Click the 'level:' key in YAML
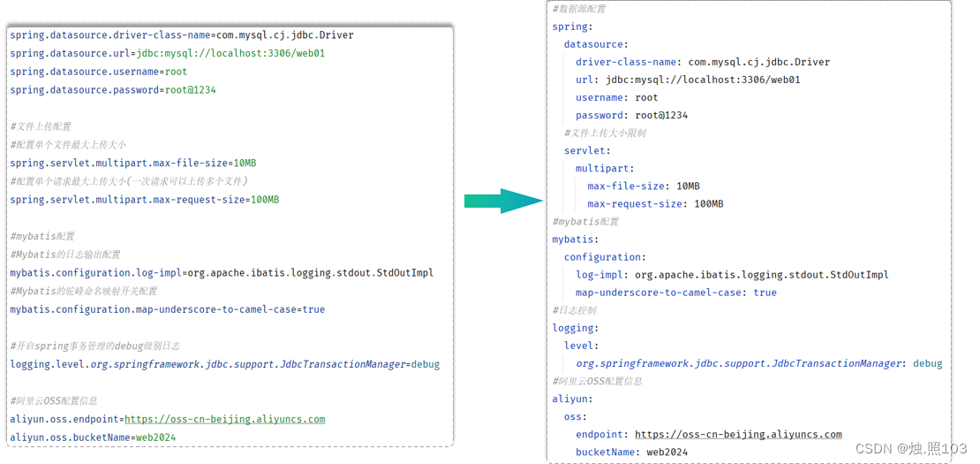Screen dimensions: 980x464 click(x=581, y=346)
